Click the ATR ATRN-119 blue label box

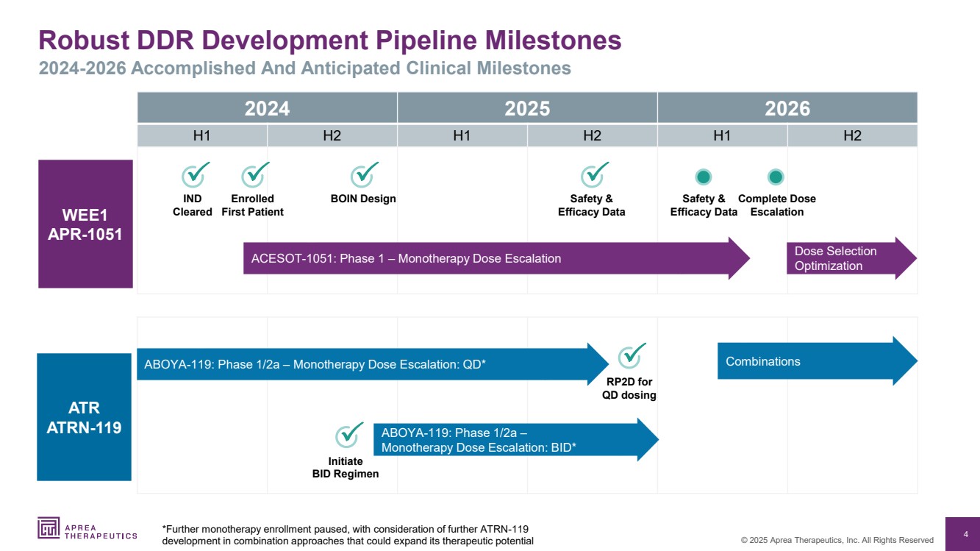tap(84, 417)
